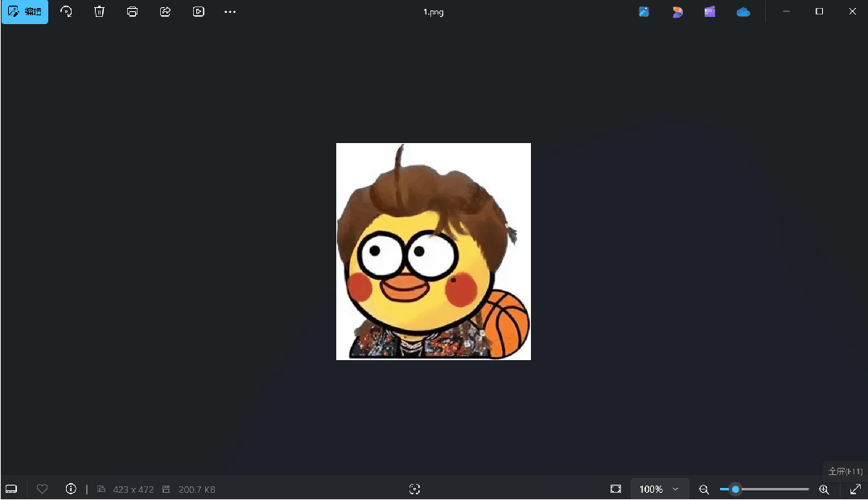Image resolution: width=868 pixels, height=500 pixels.
Task: Toggle the favorite heart icon
Action: (43, 489)
